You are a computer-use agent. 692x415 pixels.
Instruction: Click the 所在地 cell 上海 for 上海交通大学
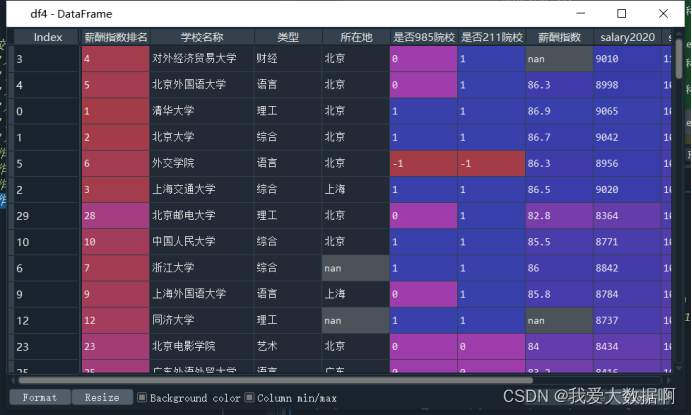point(356,189)
